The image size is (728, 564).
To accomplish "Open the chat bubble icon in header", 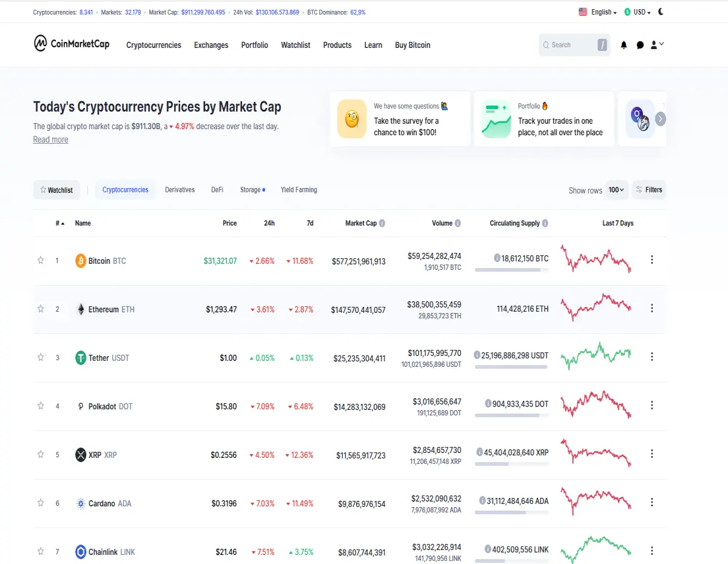I will pos(640,45).
